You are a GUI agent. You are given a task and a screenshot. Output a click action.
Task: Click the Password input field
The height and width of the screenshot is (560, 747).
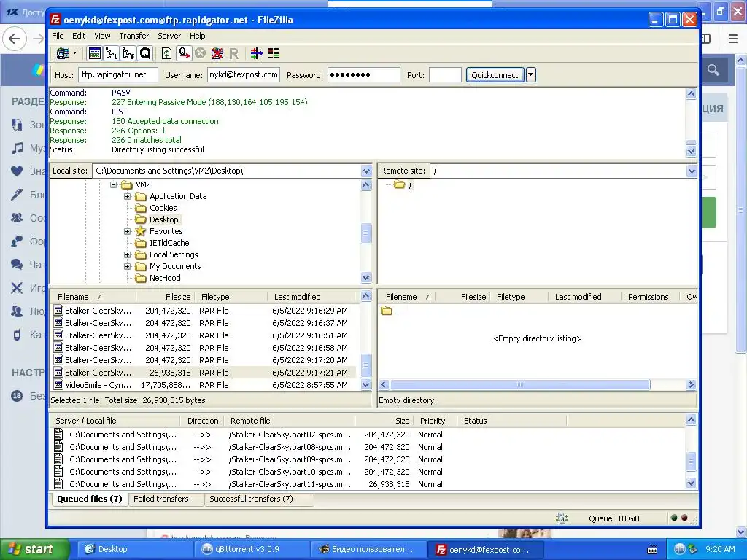pyautogui.click(x=363, y=75)
